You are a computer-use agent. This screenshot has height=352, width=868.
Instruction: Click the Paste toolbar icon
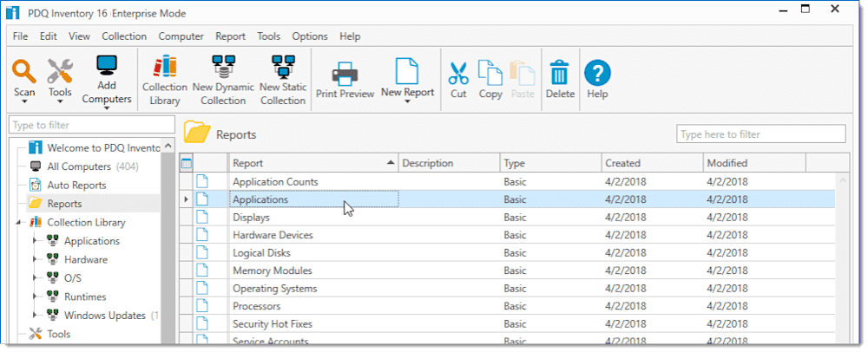point(523,72)
